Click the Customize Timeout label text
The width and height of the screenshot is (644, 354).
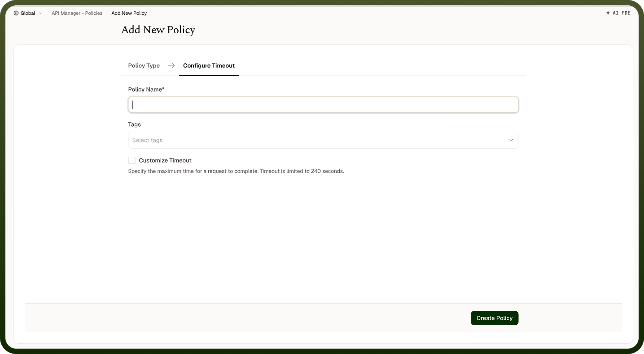[x=165, y=160]
